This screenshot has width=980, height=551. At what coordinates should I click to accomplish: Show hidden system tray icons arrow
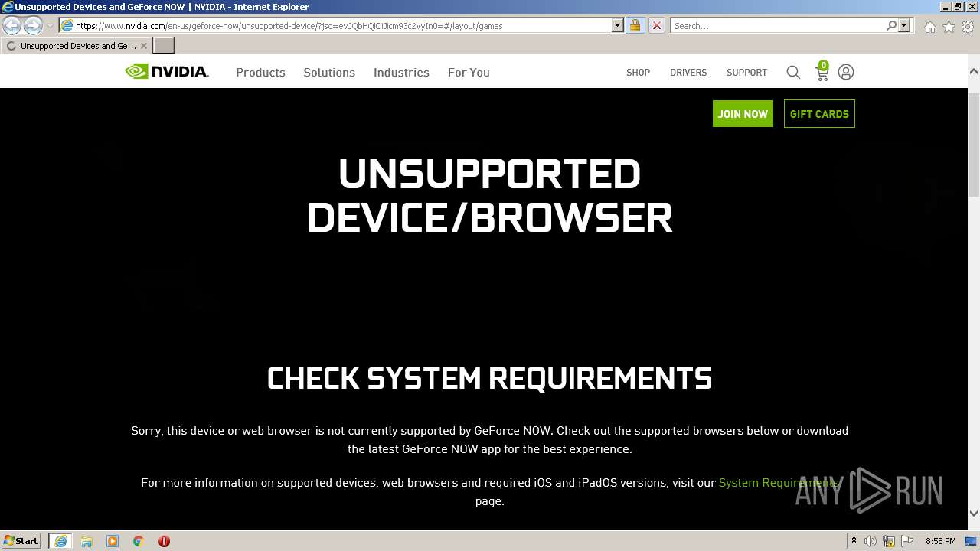(x=854, y=541)
